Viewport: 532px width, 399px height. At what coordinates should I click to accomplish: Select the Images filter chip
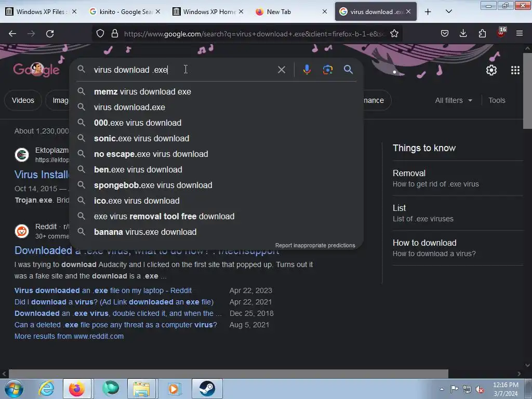[58, 100]
